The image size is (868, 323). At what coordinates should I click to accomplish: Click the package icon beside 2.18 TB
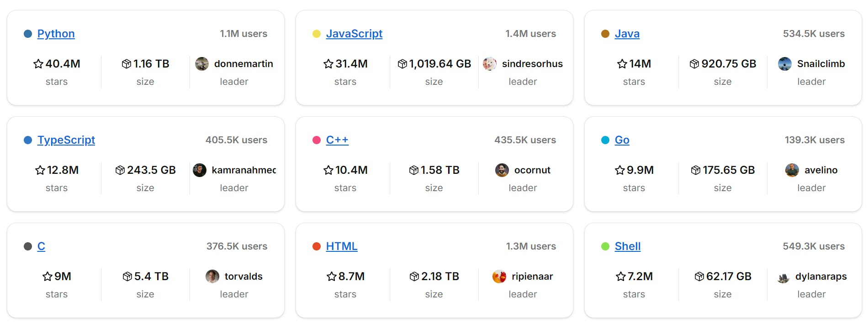coord(414,276)
